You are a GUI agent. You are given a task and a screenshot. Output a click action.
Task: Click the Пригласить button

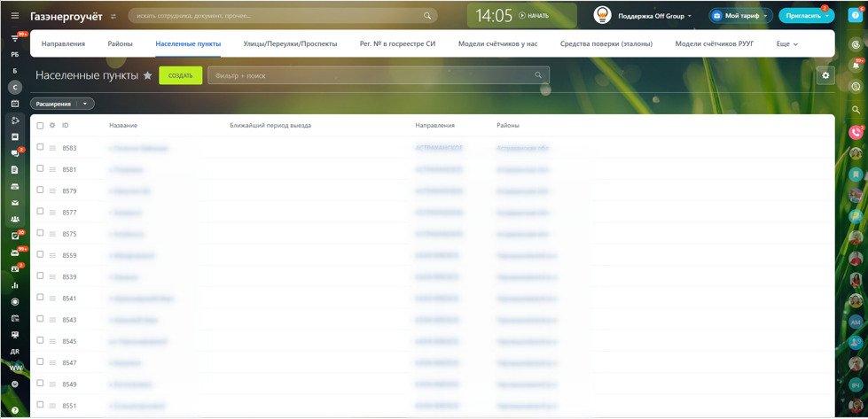pyautogui.click(x=802, y=16)
